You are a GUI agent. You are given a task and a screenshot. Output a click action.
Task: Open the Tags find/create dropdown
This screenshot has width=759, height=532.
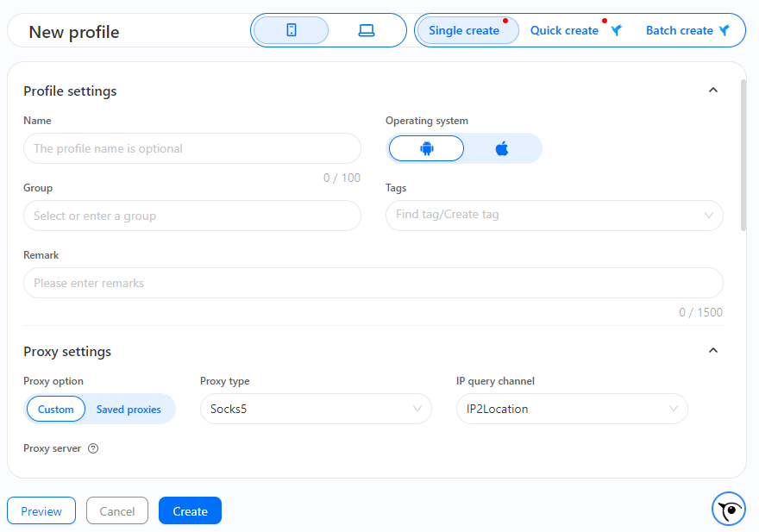click(555, 215)
